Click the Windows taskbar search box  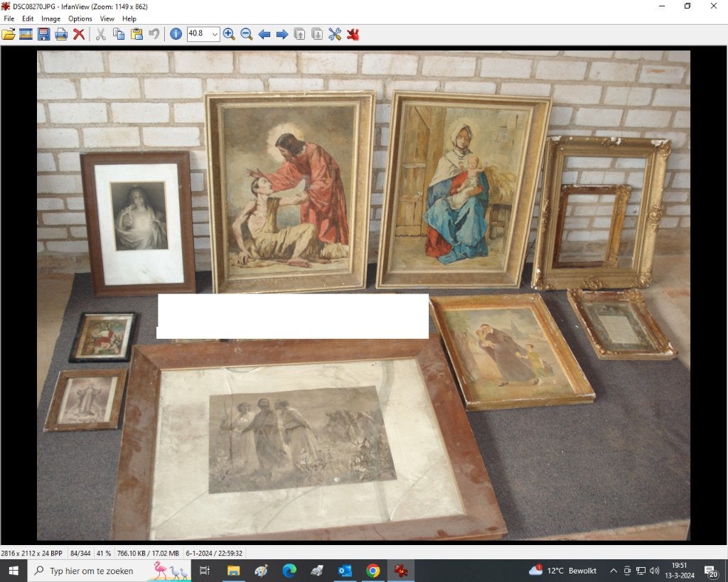92,571
